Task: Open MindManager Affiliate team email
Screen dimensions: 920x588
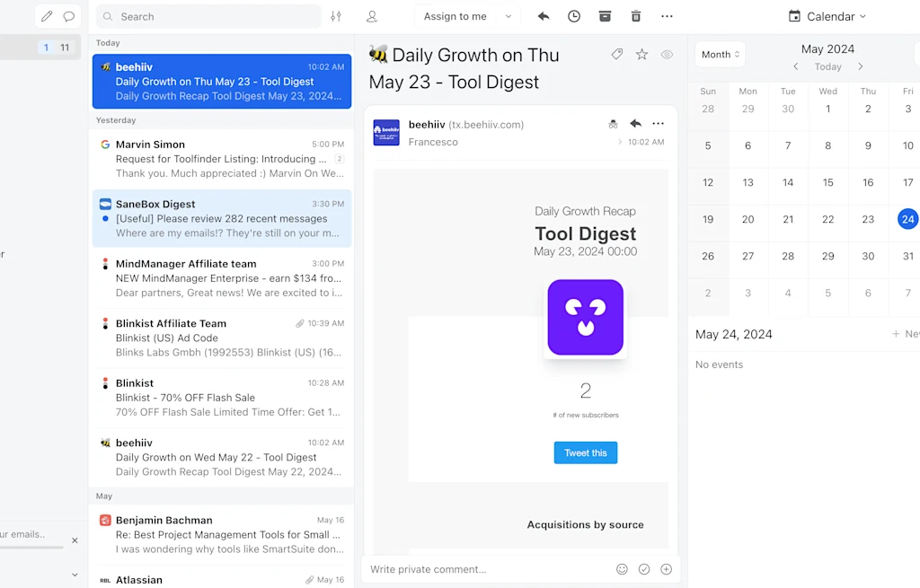Action: click(222, 278)
